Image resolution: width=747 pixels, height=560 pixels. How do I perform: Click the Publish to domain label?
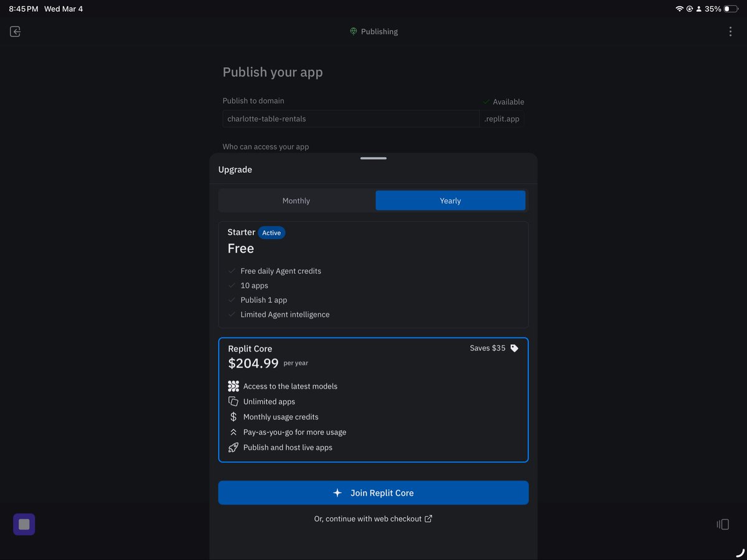[253, 101]
